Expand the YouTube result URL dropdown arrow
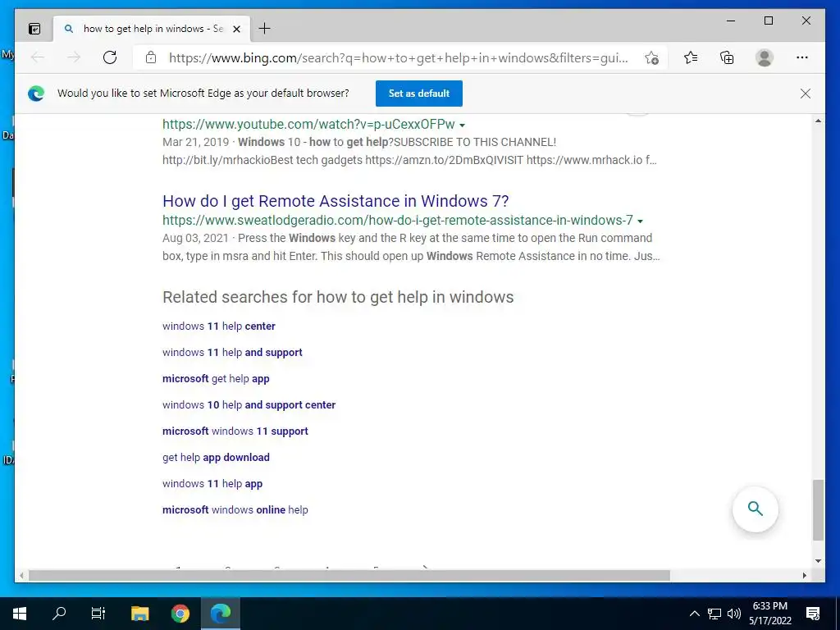The image size is (840, 630). [x=463, y=126]
